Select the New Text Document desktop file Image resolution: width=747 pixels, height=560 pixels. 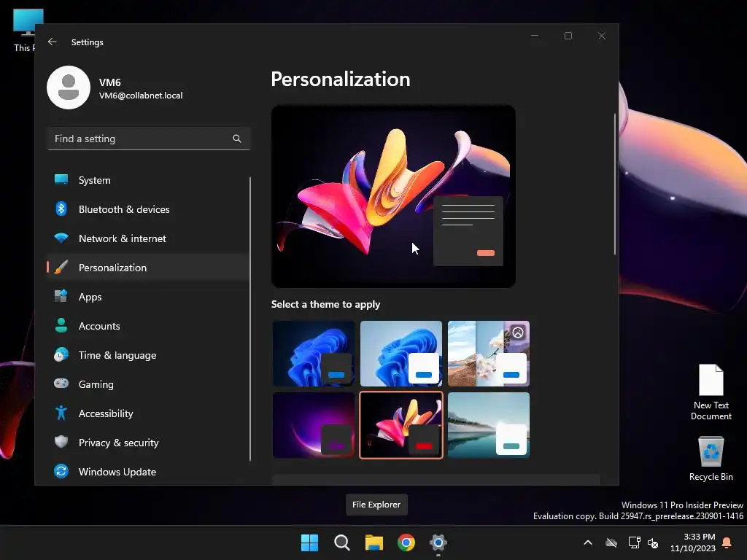pos(711,392)
